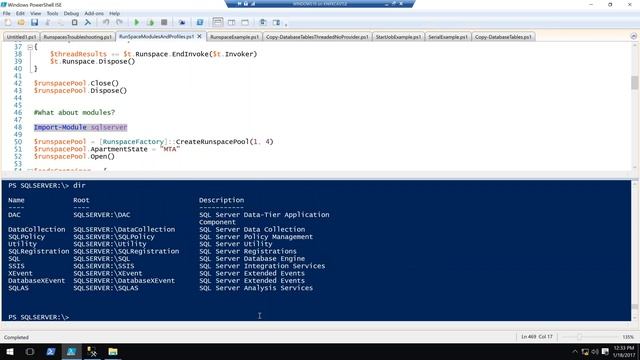Undo the last edit with the toolbar arrow
640x360 pixels.
106,22
